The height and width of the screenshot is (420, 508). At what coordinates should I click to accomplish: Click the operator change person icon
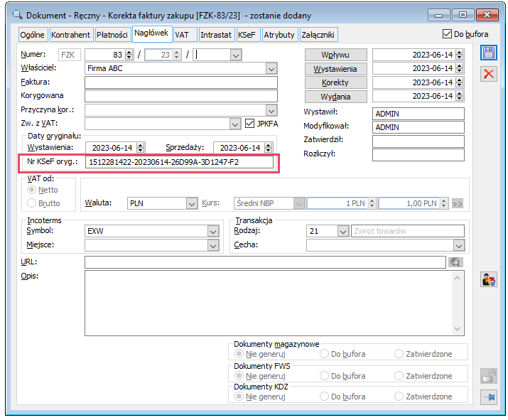(x=488, y=279)
